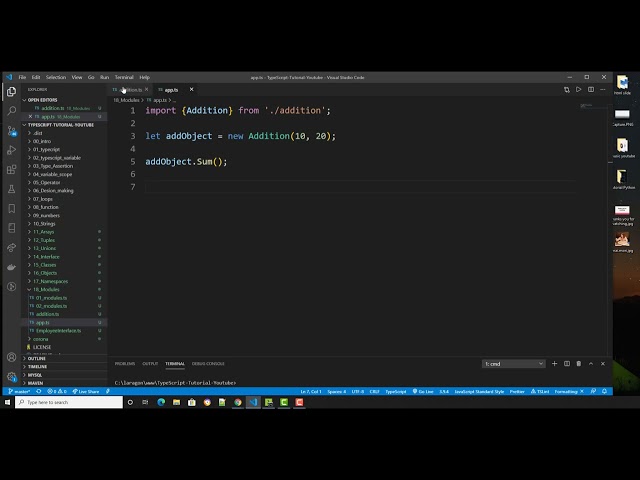Click the Run Code play icon in editor toolbar
The width and height of the screenshot is (640, 480).
(578, 89)
